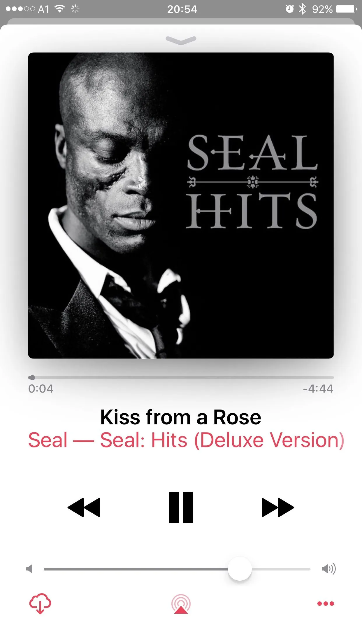Tap the battery indicator in status bar

(346, 9)
